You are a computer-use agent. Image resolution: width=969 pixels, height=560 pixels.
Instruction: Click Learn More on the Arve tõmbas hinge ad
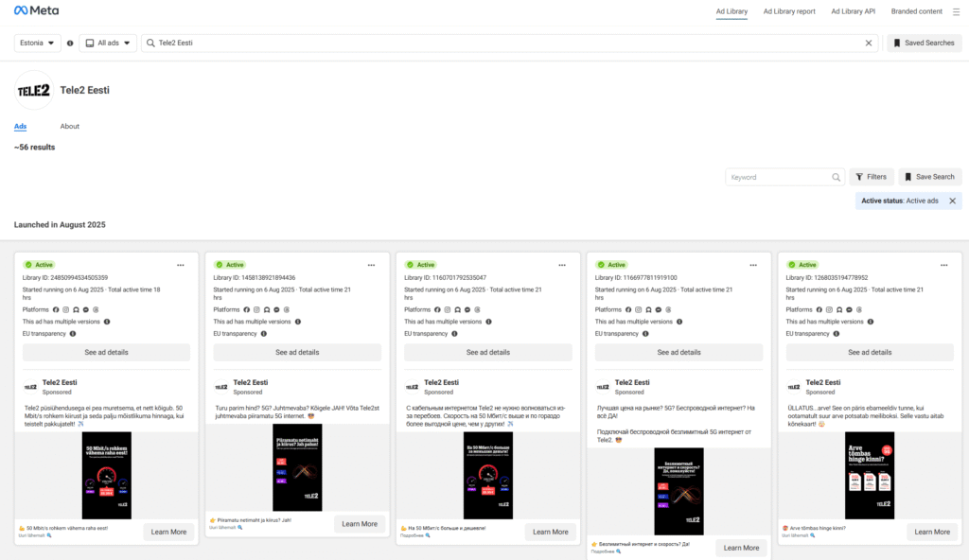click(932, 532)
